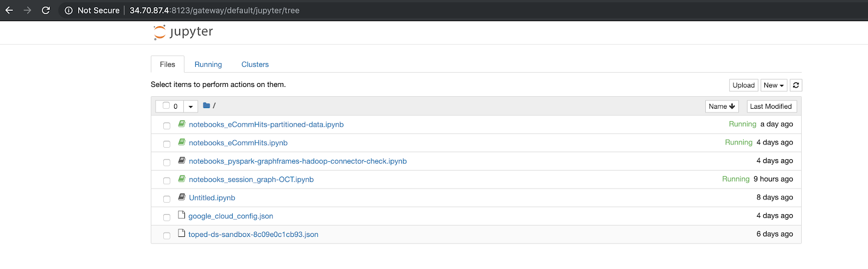The width and height of the screenshot is (868, 269).
Task: Switch to the Running tab
Action: coord(208,64)
